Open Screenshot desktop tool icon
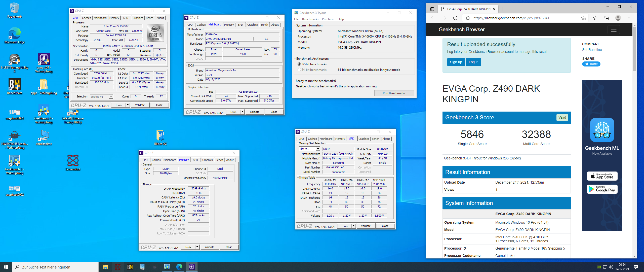This screenshot has height=272, width=644. pos(73,163)
